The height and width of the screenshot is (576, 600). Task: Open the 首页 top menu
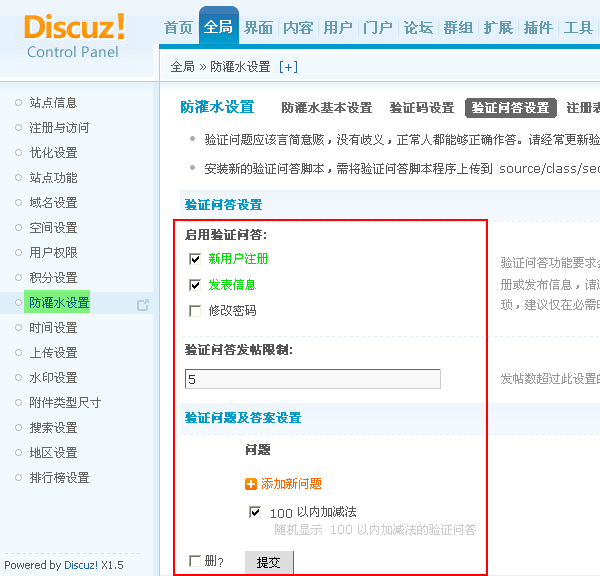178,28
